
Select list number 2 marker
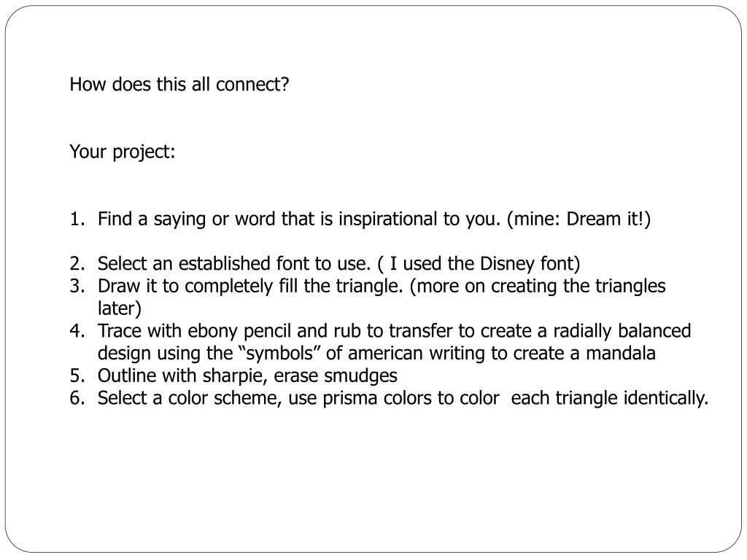[x=77, y=264]
